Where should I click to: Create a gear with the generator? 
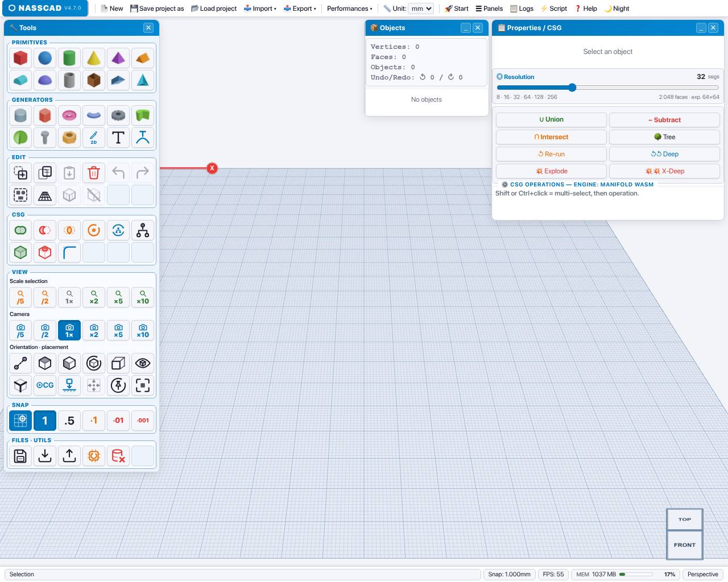118,115
